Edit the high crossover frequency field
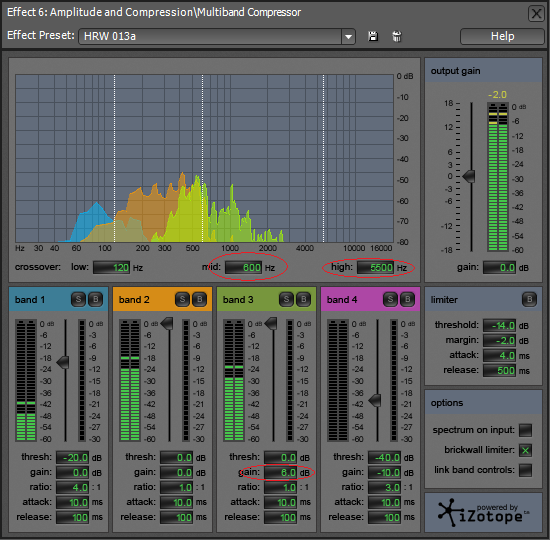Image resolution: width=550 pixels, height=540 pixels. coord(376,268)
